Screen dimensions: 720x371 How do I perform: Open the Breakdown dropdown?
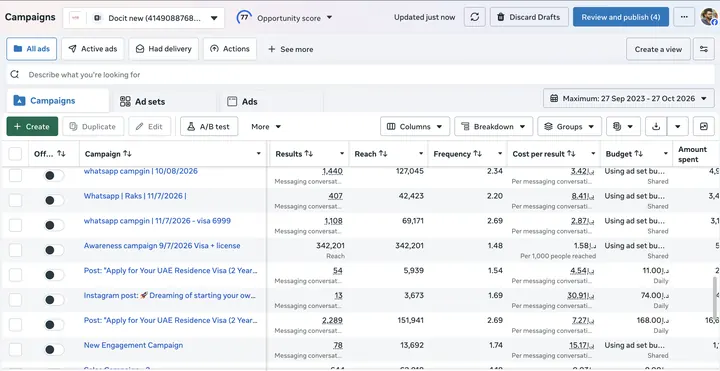[494, 126]
